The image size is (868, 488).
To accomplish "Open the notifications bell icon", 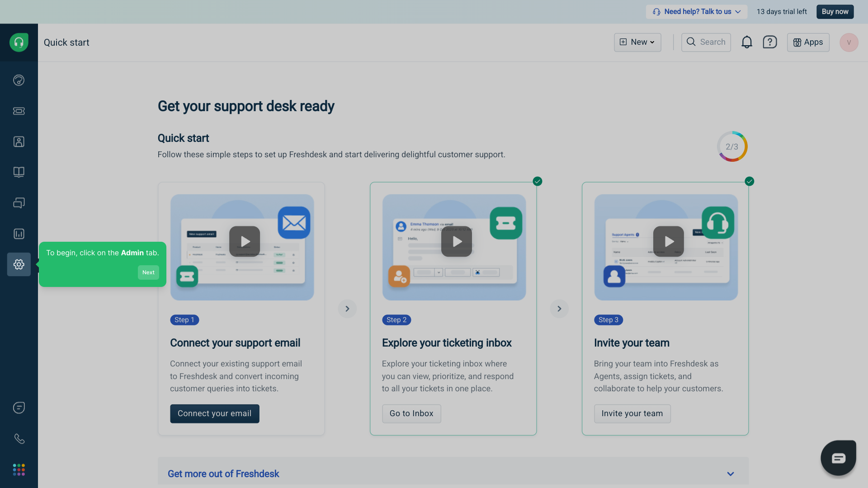I will (746, 42).
